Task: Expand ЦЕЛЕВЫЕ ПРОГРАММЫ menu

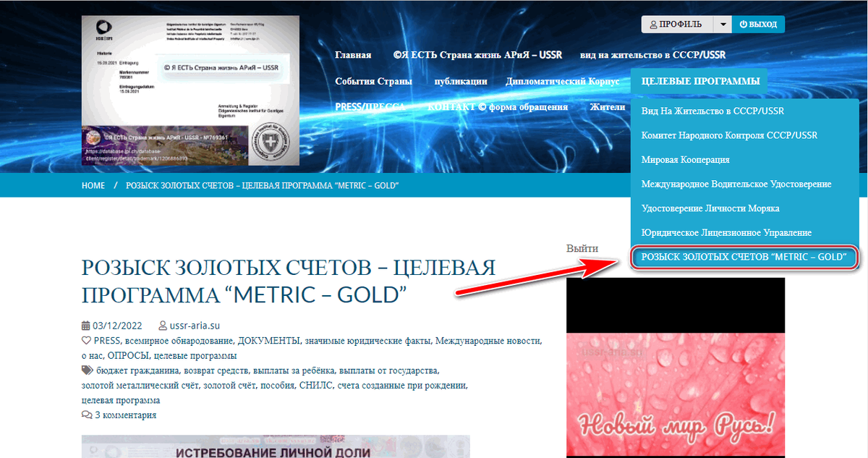Action: 699,81
